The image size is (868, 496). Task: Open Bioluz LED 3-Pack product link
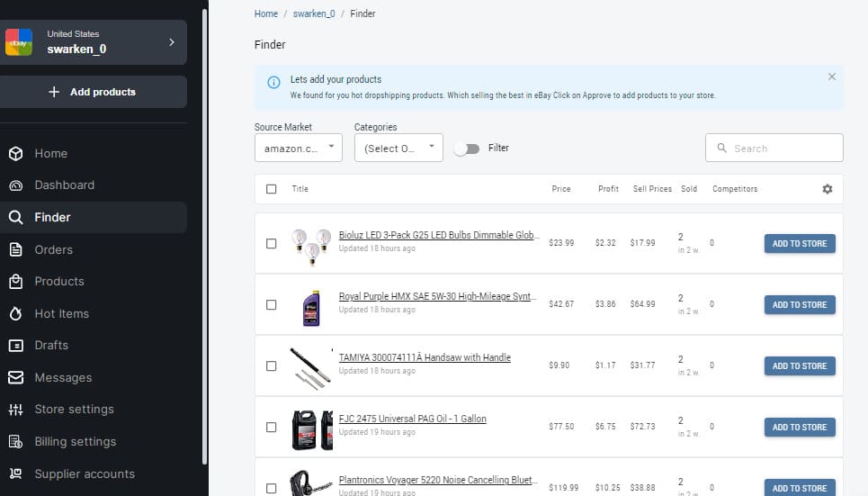click(438, 235)
